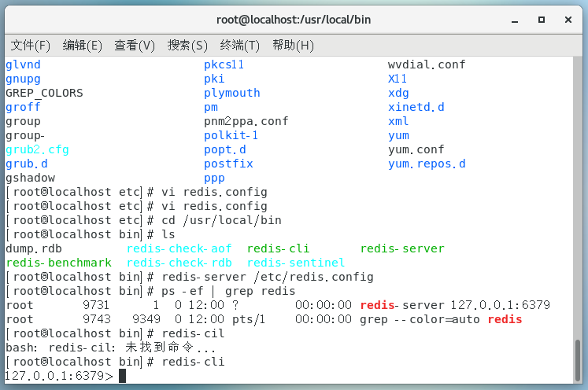Click the cursor at the 127.0.0.1:6379> prompt
The image size is (588, 390).
point(122,376)
